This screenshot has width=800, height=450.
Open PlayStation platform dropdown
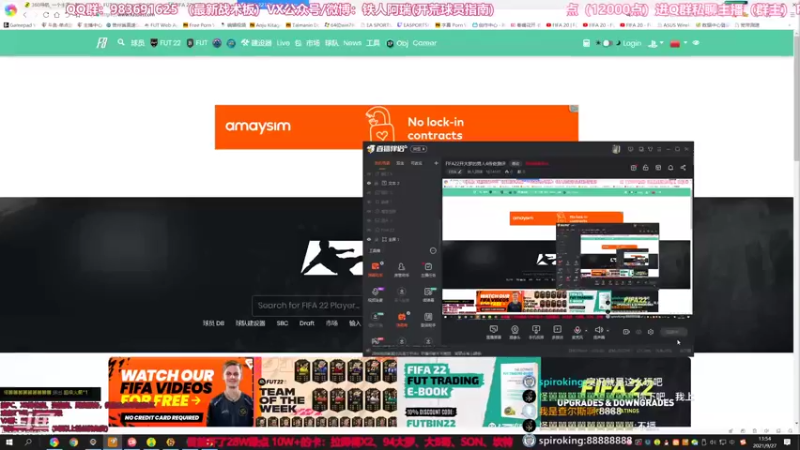(656, 43)
